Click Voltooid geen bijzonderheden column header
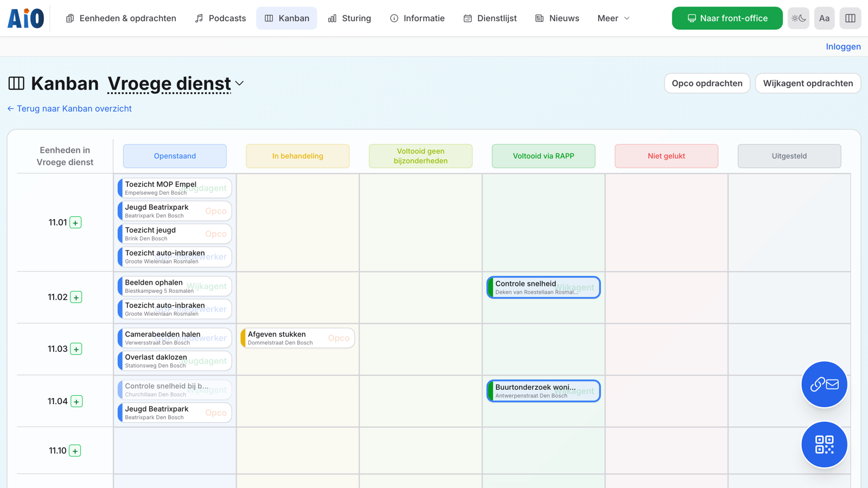Screen dimensions: 868x488 [420, 156]
